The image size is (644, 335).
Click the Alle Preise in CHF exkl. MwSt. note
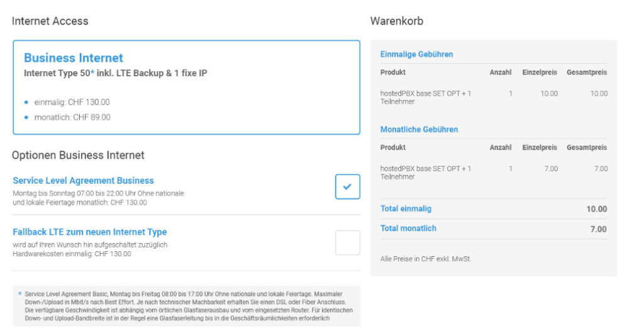426,259
